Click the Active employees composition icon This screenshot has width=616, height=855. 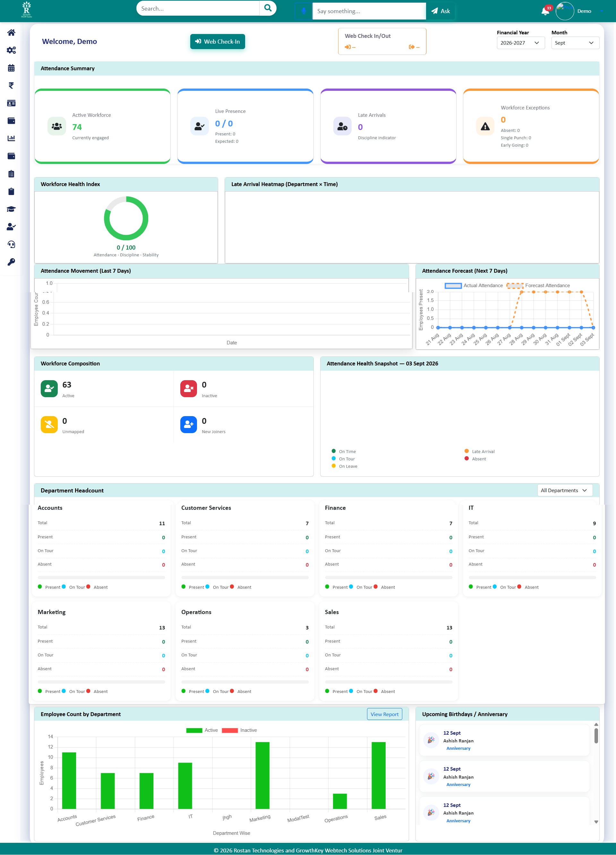click(49, 389)
